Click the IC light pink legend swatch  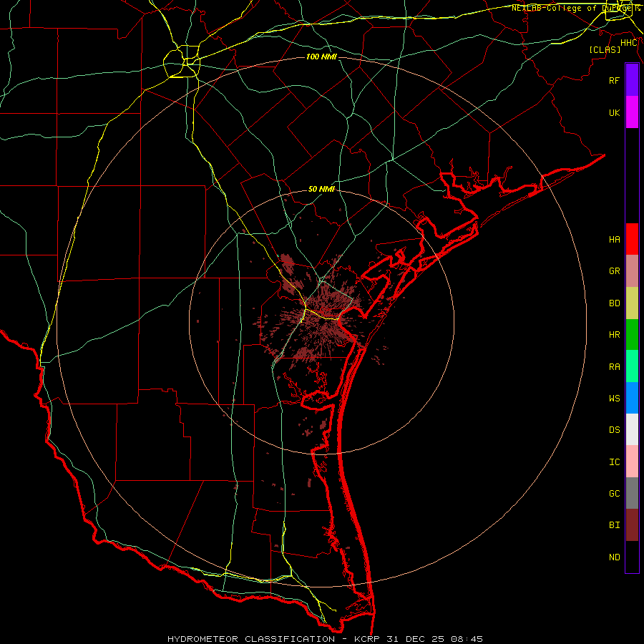[x=632, y=462]
